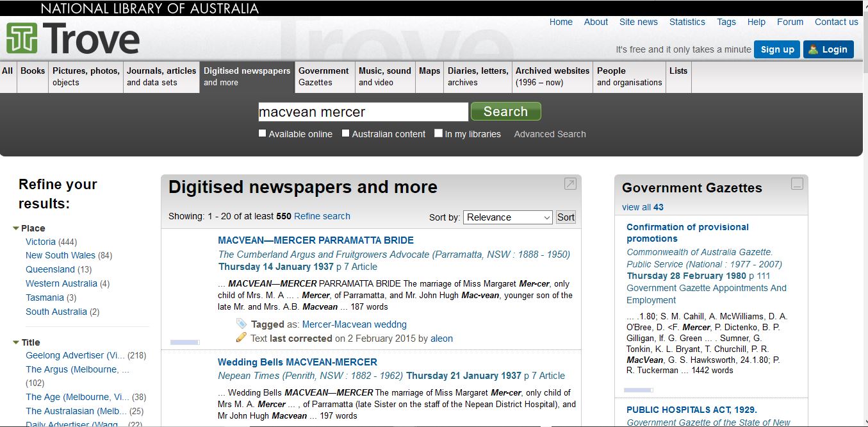Click the user icon on the Login button
The width and height of the screenshot is (868, 427).
coord(813,49)
